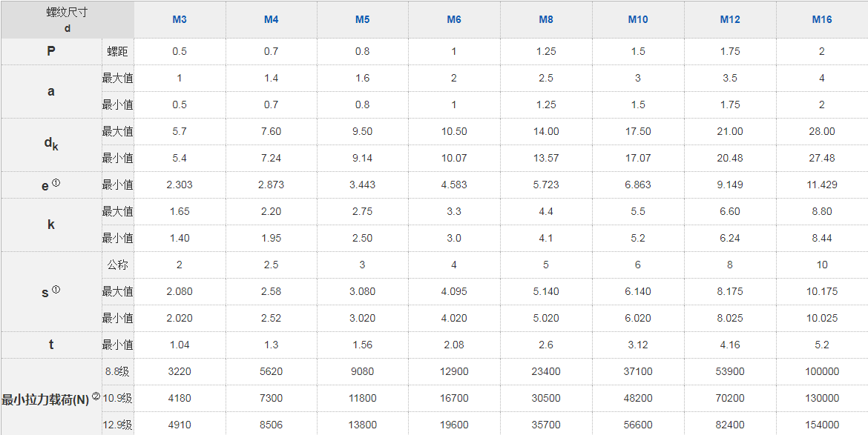868x435 pixels.
Task: Click the 10.9级 grade row label
Action: click(x=117, y=399)
